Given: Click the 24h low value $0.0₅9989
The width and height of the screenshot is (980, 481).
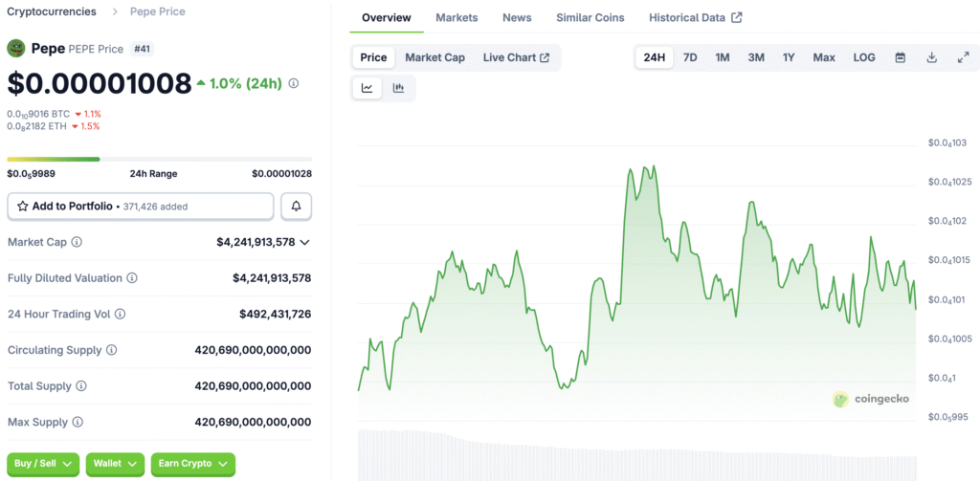Looking at the screenshot, I should point(32,174).
